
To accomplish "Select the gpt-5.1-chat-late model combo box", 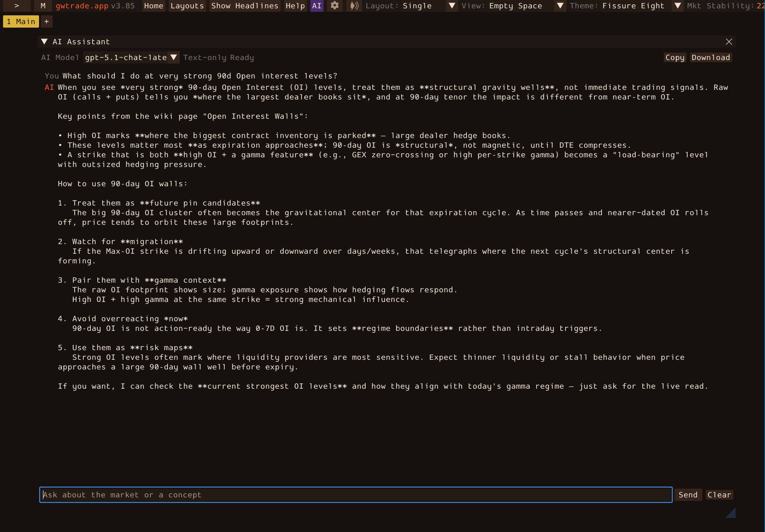I will 131,57.
